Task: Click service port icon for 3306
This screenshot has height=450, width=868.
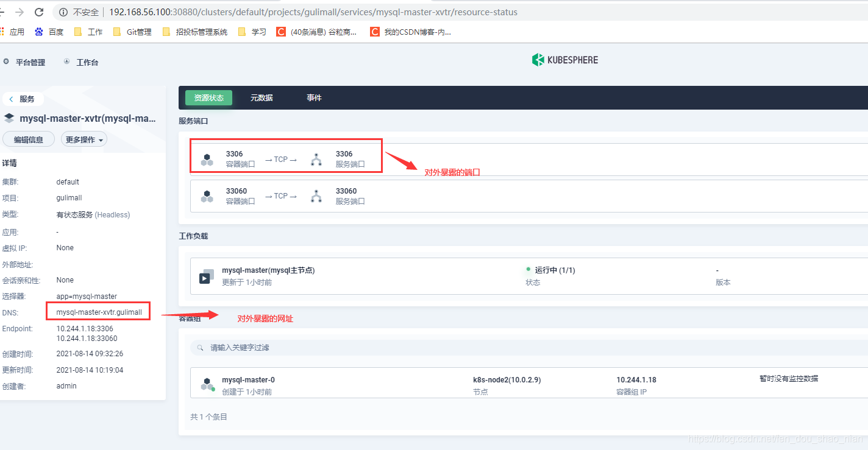Action: [x=316, y=160]
